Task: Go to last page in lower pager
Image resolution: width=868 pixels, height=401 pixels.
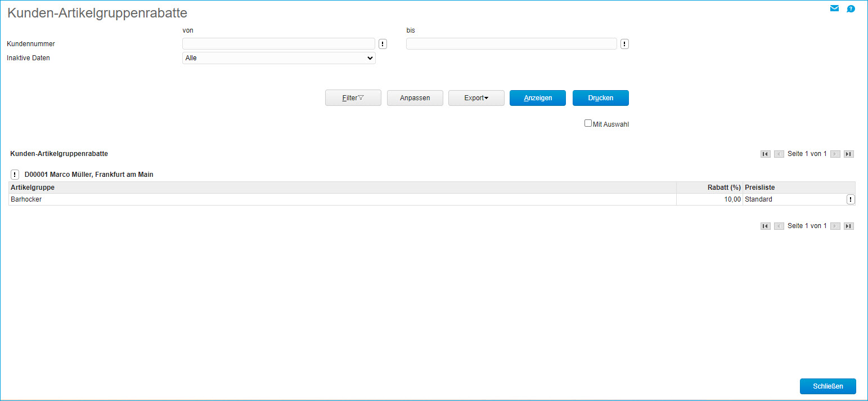Action: [x=849, y=226]
